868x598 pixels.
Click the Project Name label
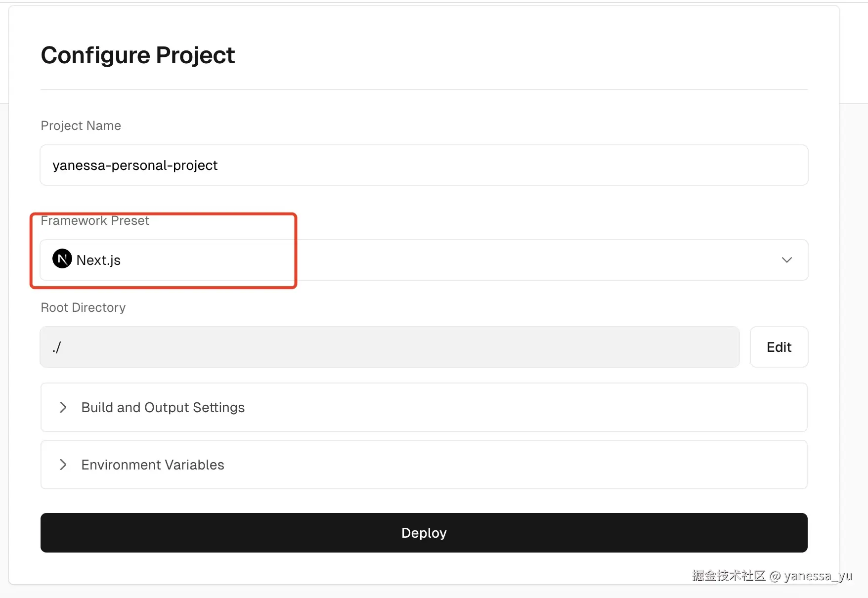[x=81, y=126]
